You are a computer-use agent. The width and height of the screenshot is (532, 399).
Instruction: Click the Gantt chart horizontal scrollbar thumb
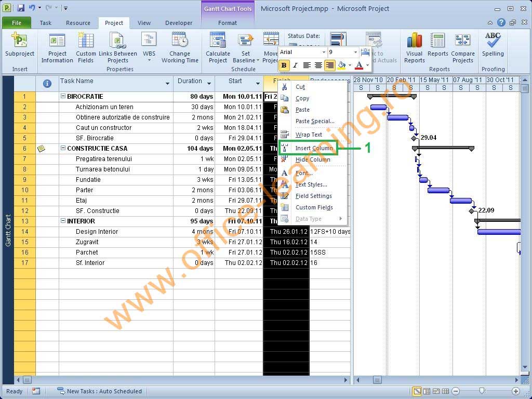pos(377,380)
